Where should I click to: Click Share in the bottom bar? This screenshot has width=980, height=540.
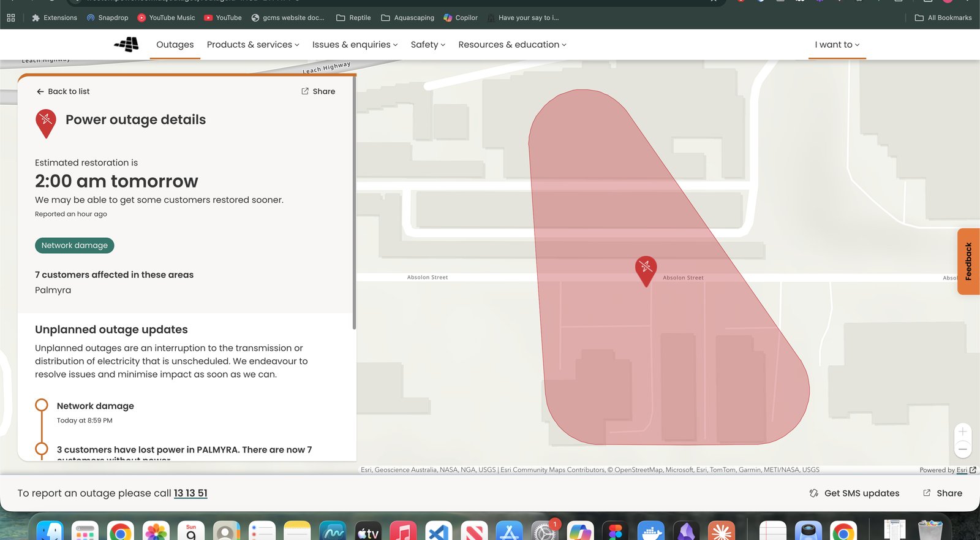[x=943, y=493]
